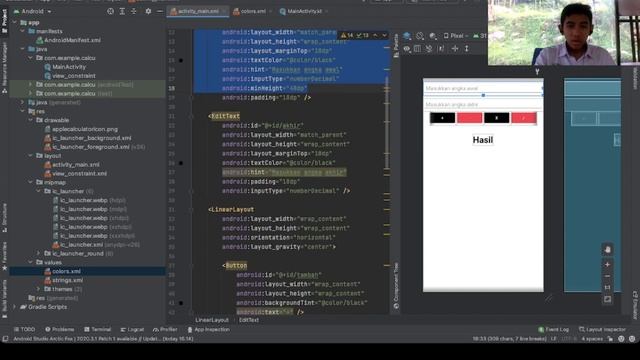Expand com.example.calcu androidTest package
Image resolution: width=640 pixels, height=360 pixels.
31,84
